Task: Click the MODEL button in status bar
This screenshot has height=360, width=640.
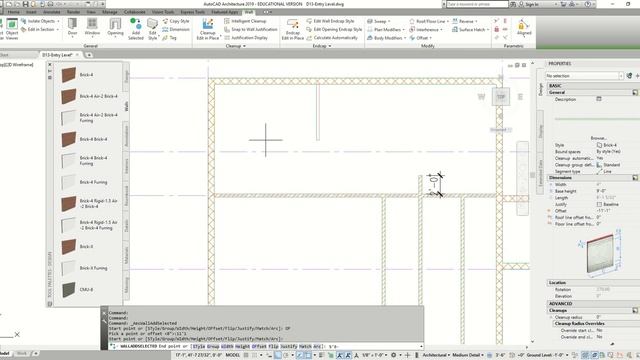Action: tap(233, 355)
